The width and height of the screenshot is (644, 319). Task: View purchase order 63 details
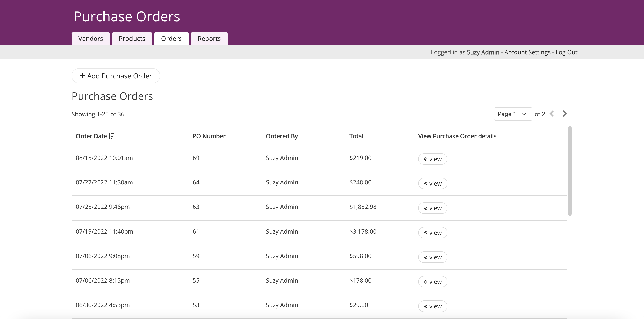click(433, 208)
